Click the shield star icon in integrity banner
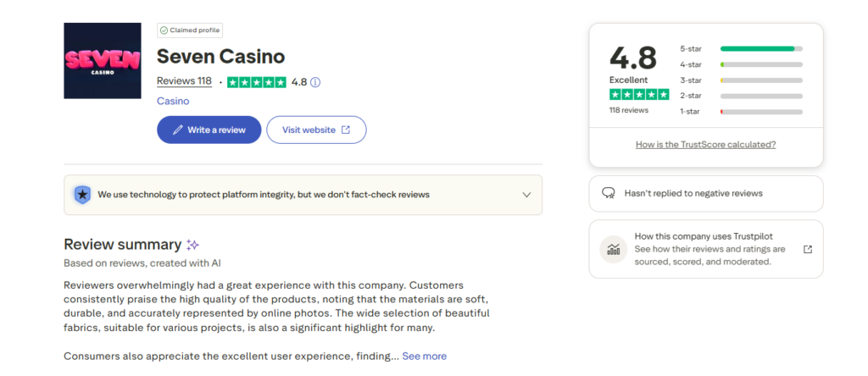The image size is (868, 376). coord(81,194)
